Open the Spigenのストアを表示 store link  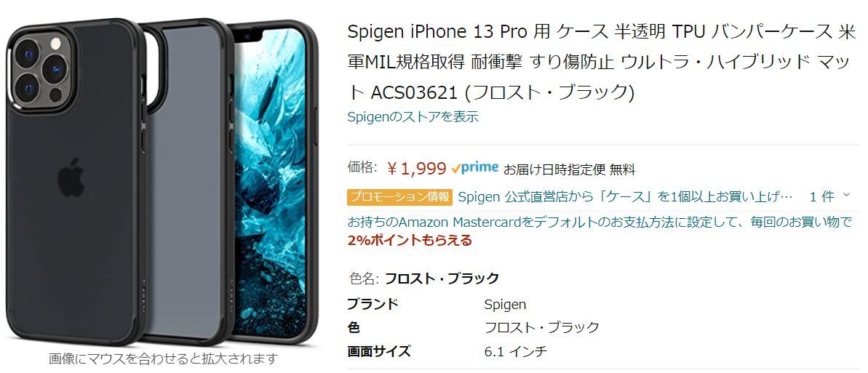413,117
